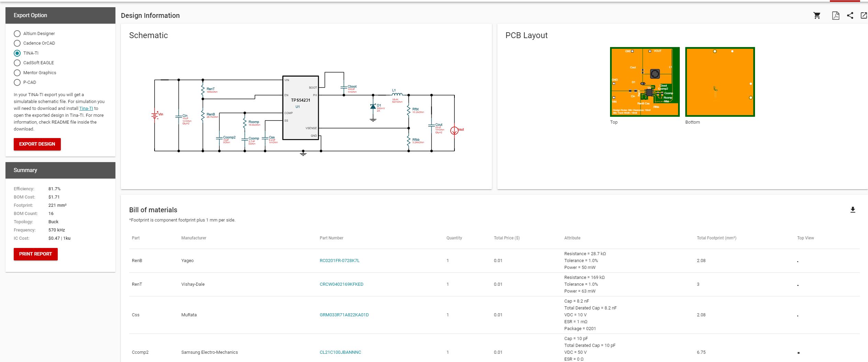Download the design PDF report icon

pyautogui.click(x=835, y=15)
